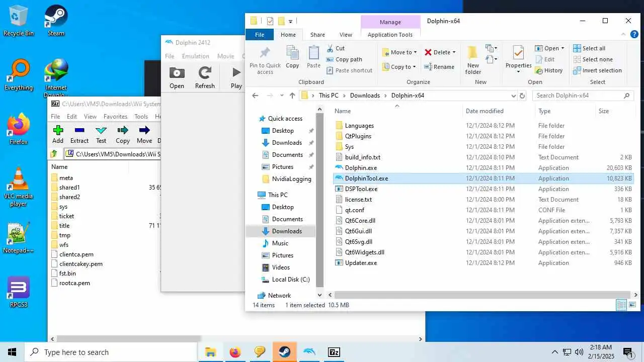Click This PC in the address breadcrumb
Image resolution: width=644 pixels, height=362 pixels.
coord(329,96)
